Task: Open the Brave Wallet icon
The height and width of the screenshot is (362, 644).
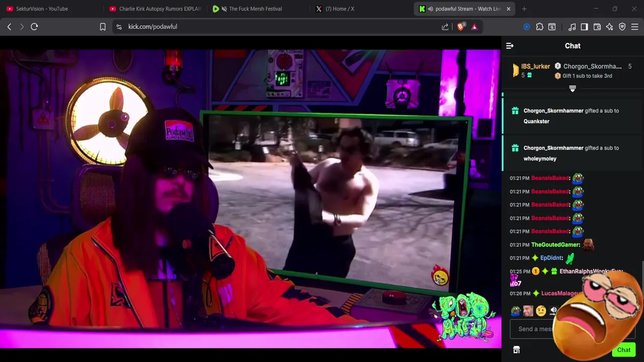Action: (597, 27)
